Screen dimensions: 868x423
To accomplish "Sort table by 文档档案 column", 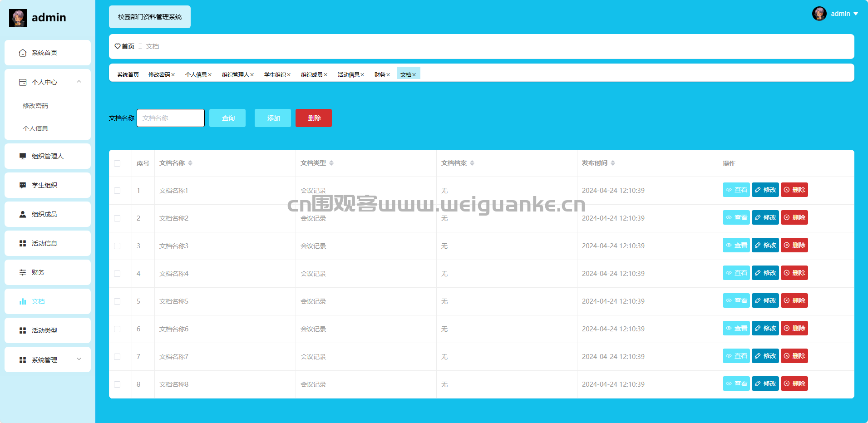I will pos(472,163).
